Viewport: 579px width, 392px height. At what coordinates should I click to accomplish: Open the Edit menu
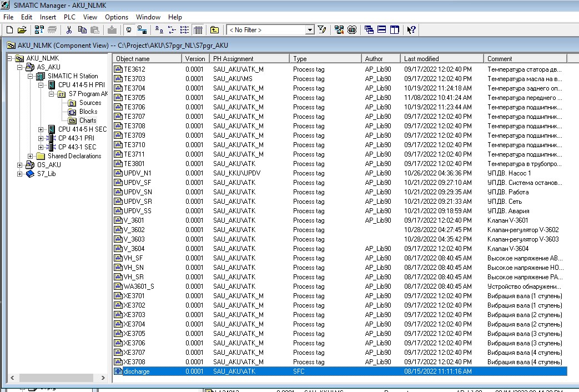click(27, 17)
